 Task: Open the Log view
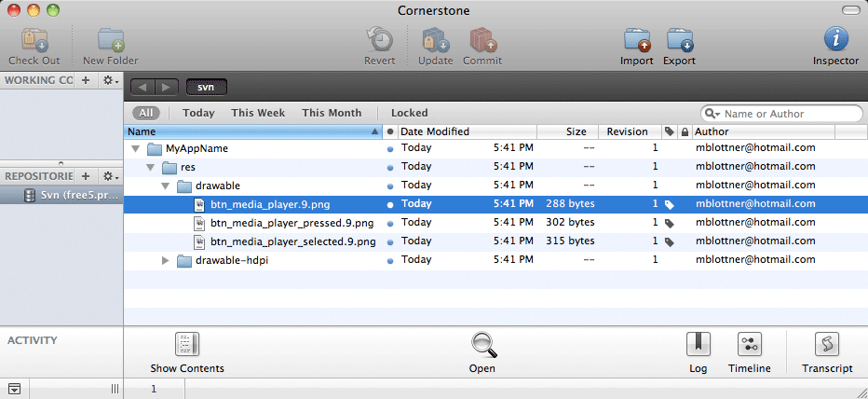(698, 344)
